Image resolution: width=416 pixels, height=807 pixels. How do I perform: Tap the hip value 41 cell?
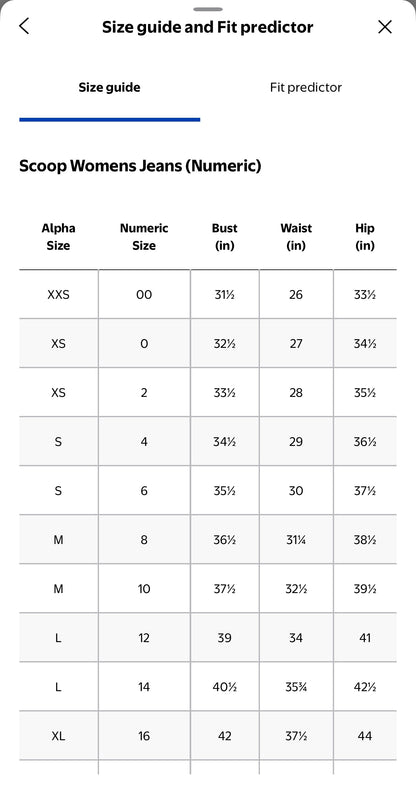[x=365, y=638]
